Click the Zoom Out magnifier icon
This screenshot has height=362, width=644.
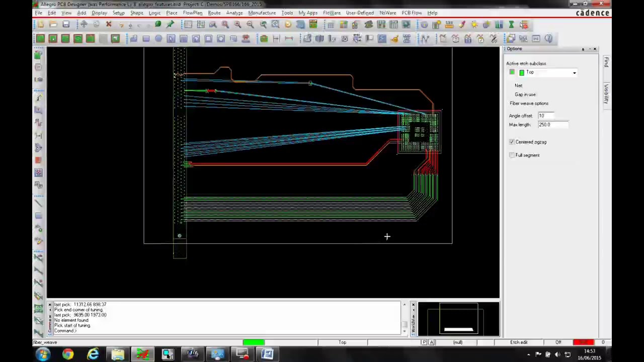(x=250, y=25)
